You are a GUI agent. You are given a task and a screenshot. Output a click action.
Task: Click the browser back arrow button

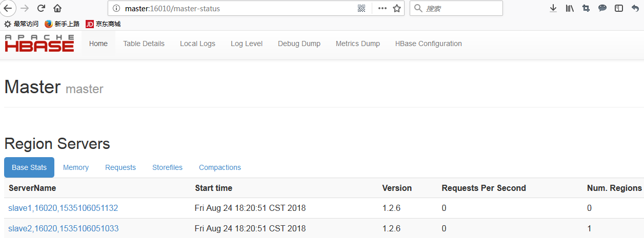click(8, 8)
